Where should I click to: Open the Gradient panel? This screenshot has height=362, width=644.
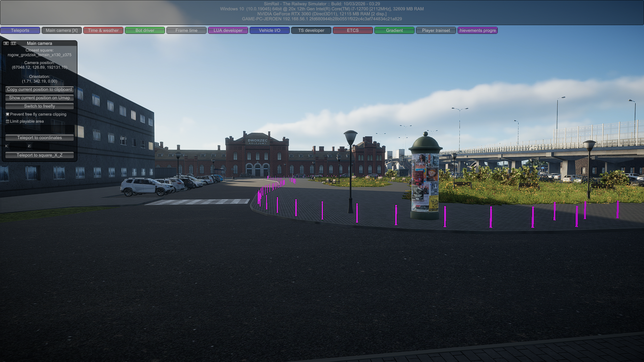[x=394, y=31]
